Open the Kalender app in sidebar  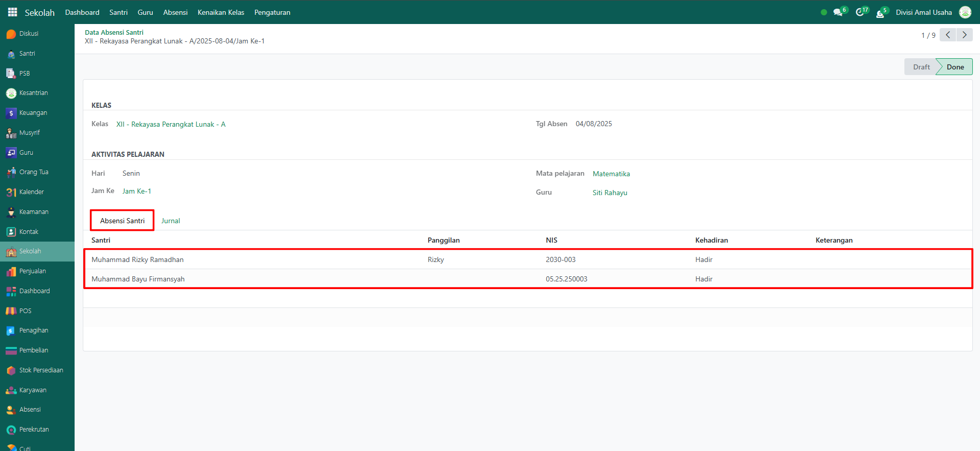point(31,192)
